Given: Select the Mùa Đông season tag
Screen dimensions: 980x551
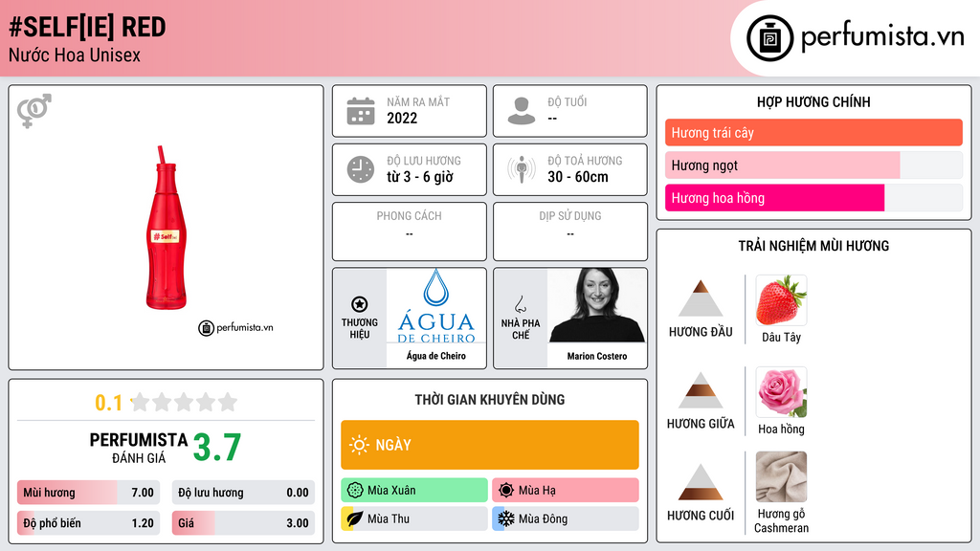Looking at the screenshot, I should click(x=566, y=518).
